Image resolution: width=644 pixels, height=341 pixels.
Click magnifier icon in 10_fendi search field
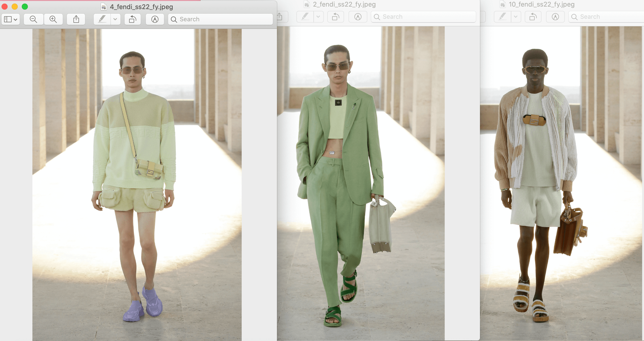(574, 17)
